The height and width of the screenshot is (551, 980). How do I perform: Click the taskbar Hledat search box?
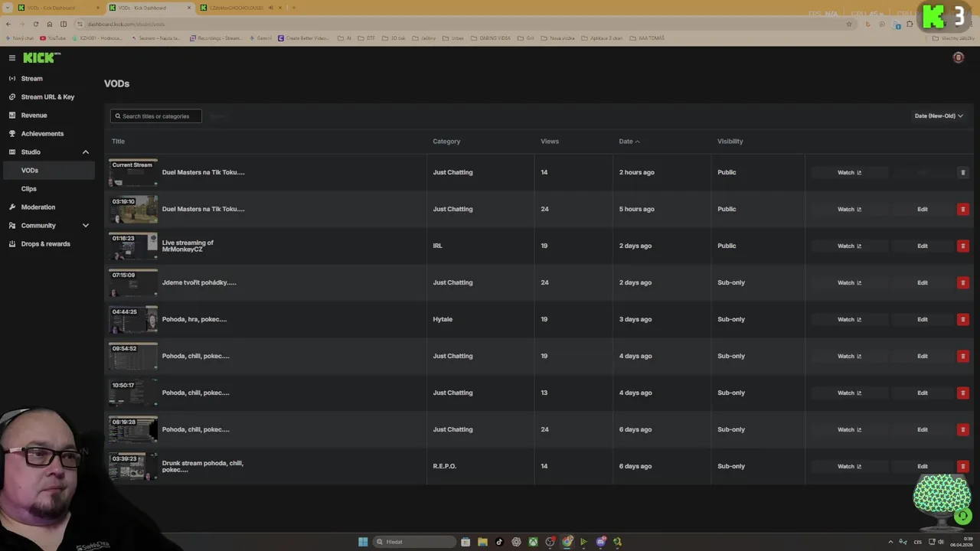tap(415, 542)
